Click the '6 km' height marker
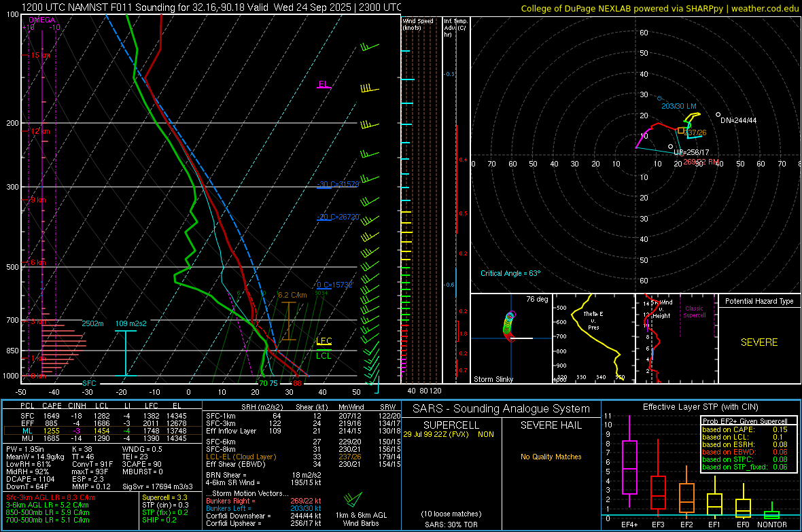Screen dimensions: 802x532 click(x=38, y=262)
